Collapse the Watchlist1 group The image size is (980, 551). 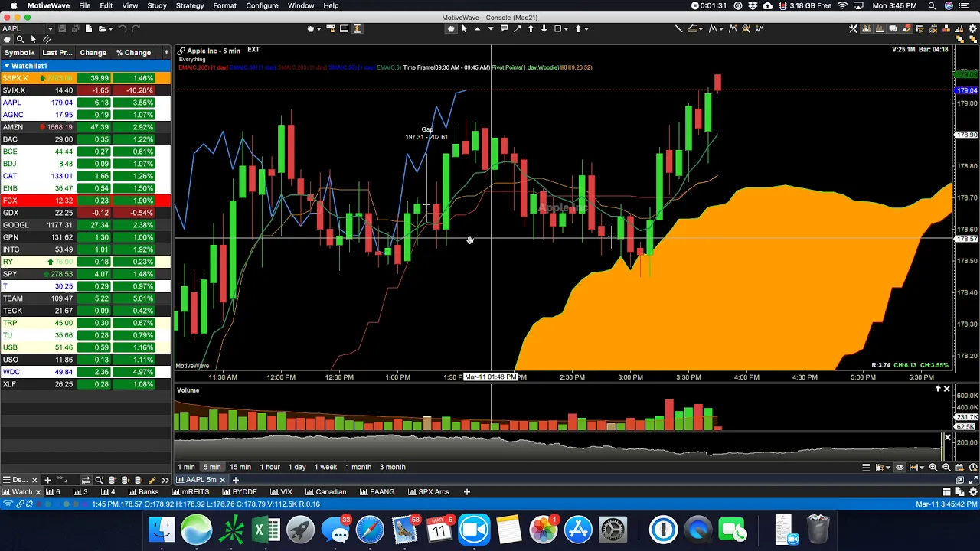[6, 66]
